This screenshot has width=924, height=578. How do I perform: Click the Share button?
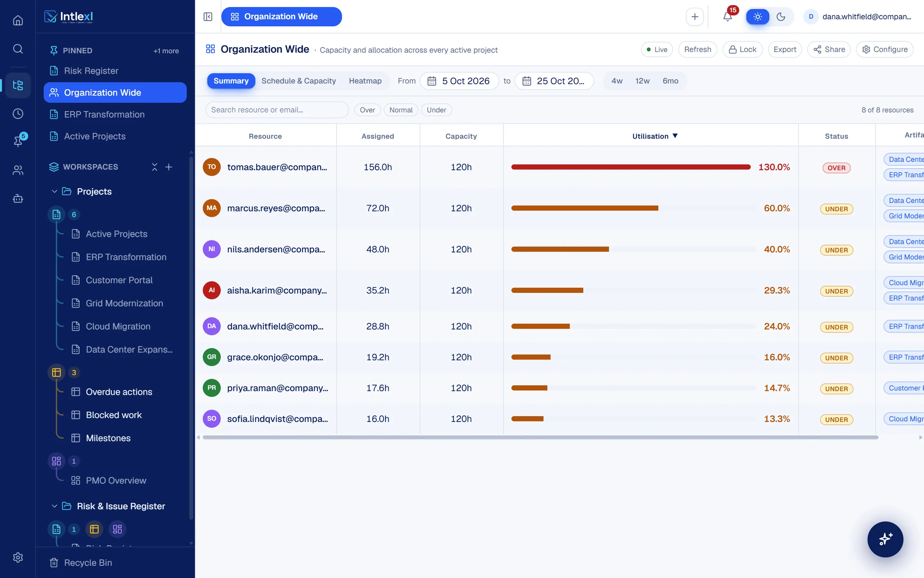pyautogui.click(x=829, y=49)
